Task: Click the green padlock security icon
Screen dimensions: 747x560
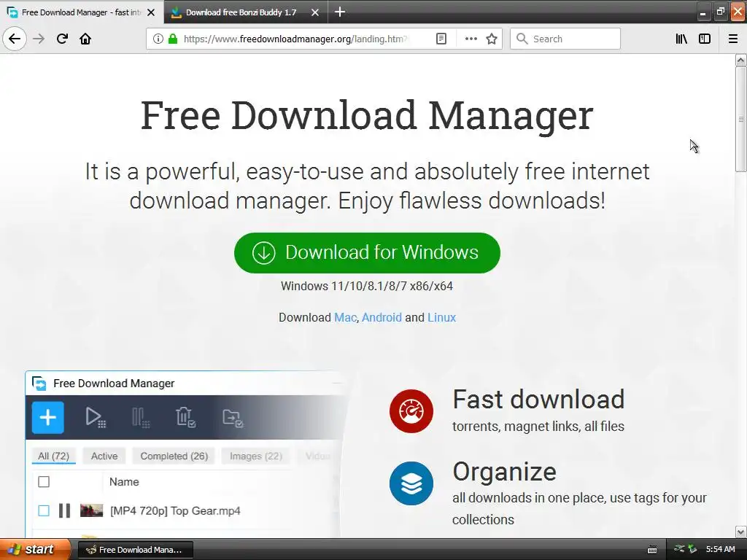Action: click(173, 39)
